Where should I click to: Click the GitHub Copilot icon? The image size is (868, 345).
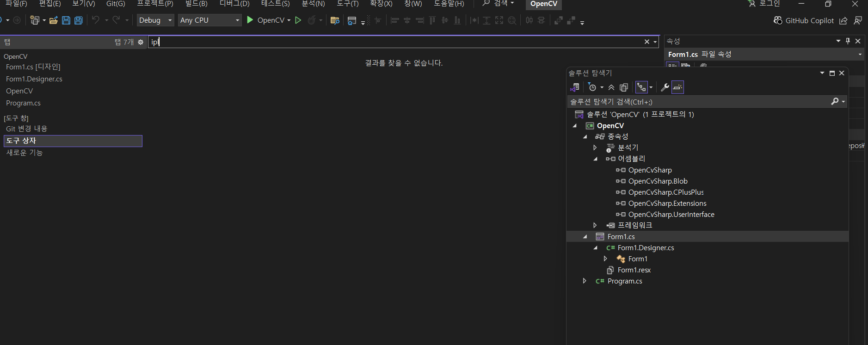tap(778, 20)
